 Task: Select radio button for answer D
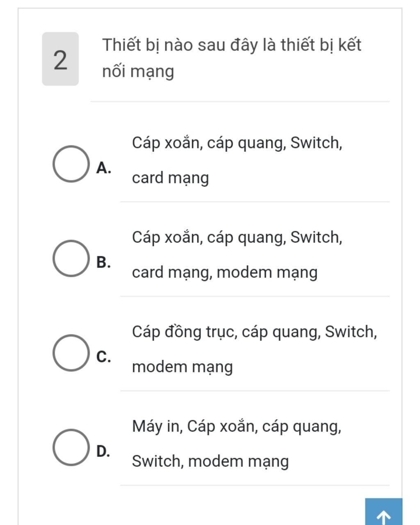(x=71, y=447)
